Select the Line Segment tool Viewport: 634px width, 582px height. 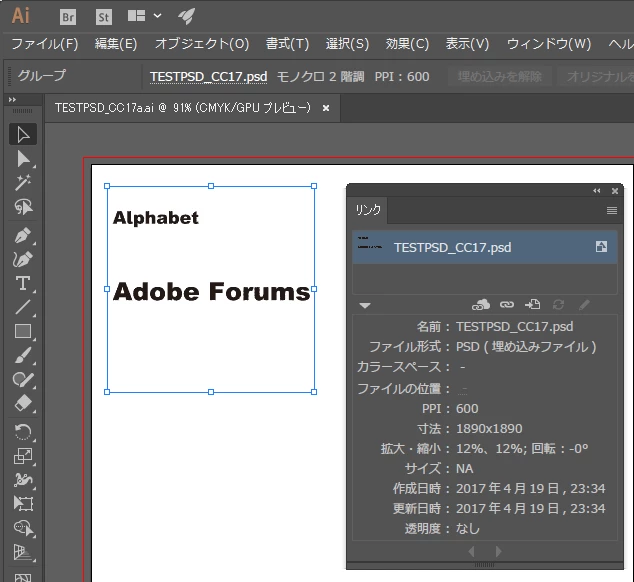[23, 307]
